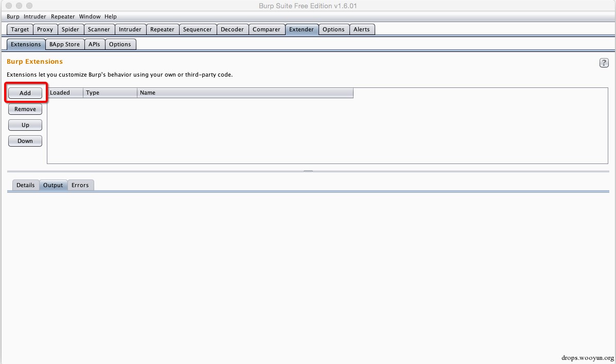616x364 pixels.
Task: Open the Window menu
Action: pyautogui.click(x=90, y=16)
